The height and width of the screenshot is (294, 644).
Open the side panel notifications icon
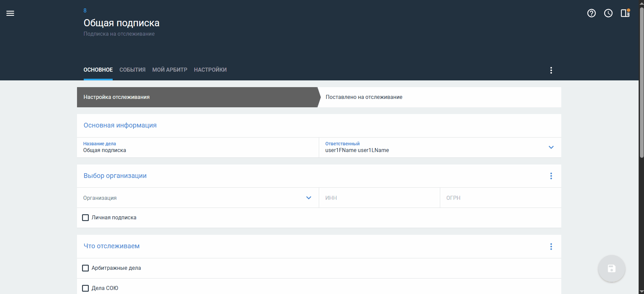click(x=625, y=13)
